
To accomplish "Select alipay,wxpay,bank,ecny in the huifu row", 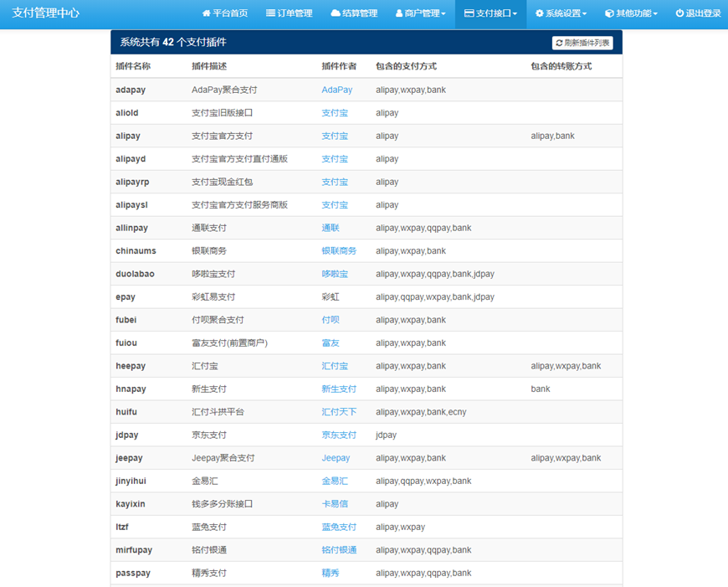I will (421, 412).
